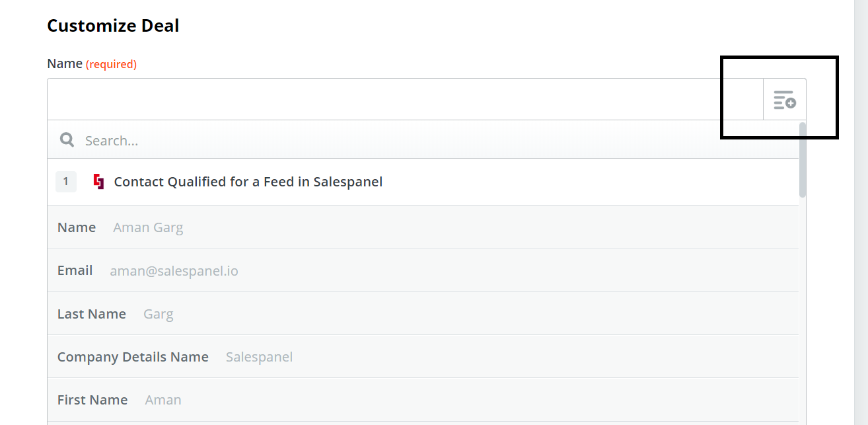
Task: Click the dropdown scrollbar track below thumb
Action: pos(803,311)
